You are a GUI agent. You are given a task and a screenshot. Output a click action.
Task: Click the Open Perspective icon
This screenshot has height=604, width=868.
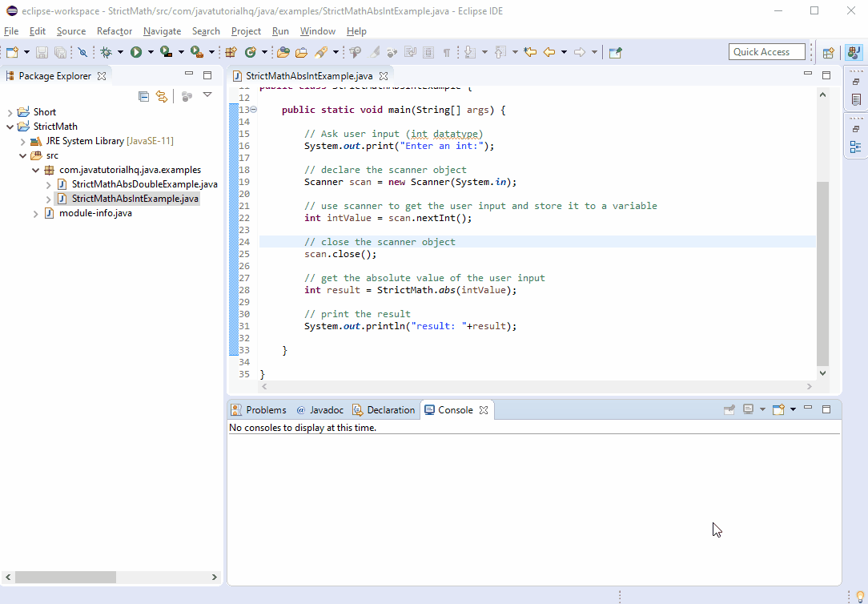point(829,51)
